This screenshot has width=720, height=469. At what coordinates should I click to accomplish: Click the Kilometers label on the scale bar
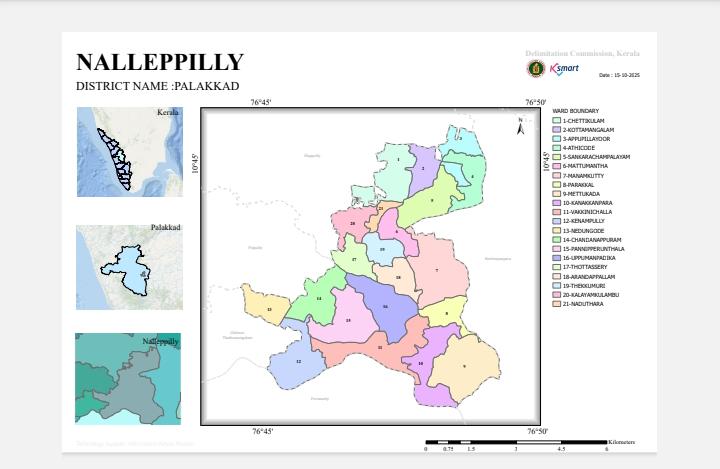(621, 442)
